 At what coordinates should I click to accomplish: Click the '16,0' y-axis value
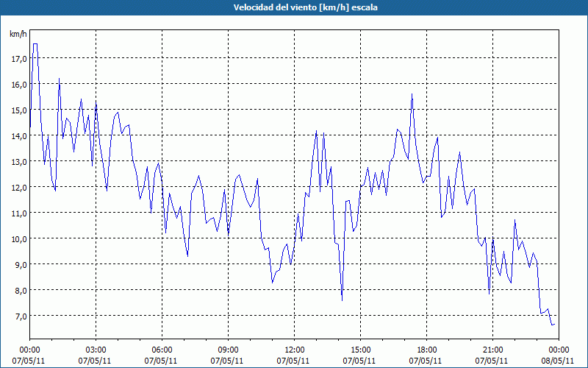pyautogui.click(x=20, y=85)
